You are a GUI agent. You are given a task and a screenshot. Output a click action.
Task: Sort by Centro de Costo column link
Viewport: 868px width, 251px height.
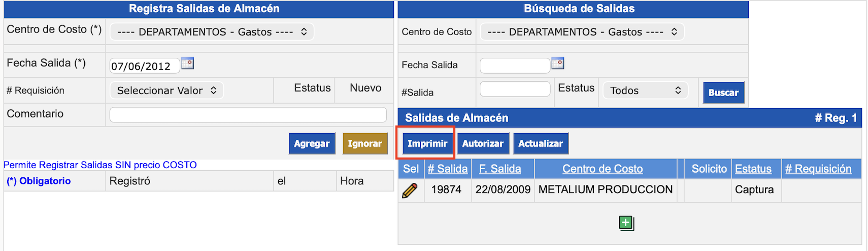pos(602,169)
